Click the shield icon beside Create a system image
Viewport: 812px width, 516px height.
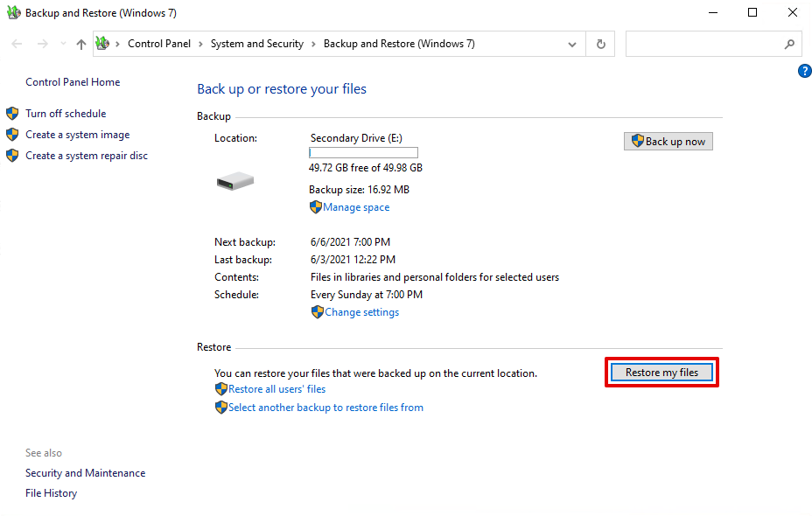(x=12, y=135)
